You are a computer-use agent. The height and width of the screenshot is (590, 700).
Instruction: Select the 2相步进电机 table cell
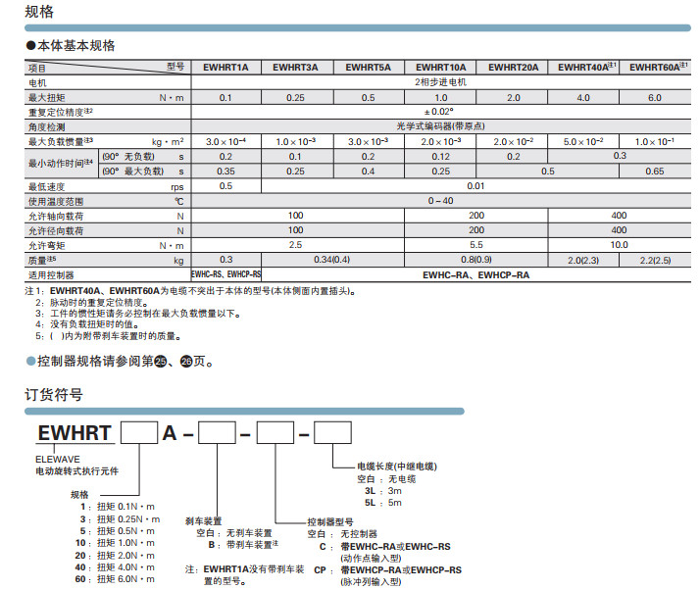(x=439, y=82)
